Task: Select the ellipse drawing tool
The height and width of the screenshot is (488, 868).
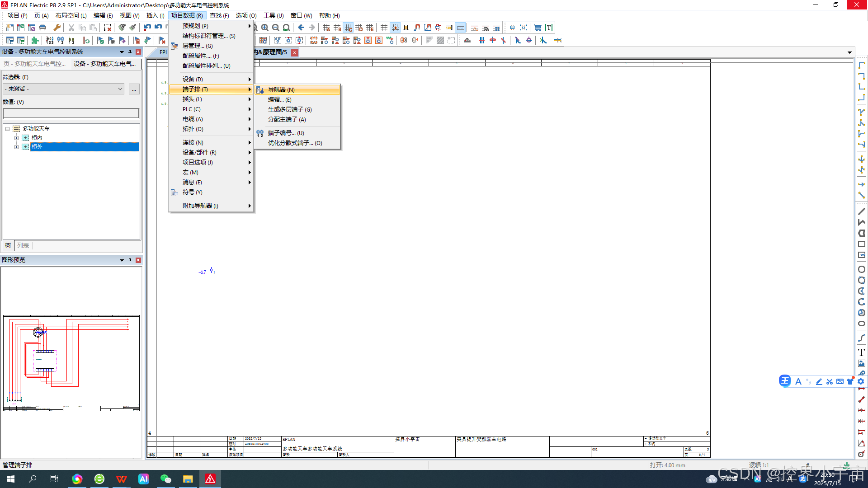Action: tap(862, 324)
